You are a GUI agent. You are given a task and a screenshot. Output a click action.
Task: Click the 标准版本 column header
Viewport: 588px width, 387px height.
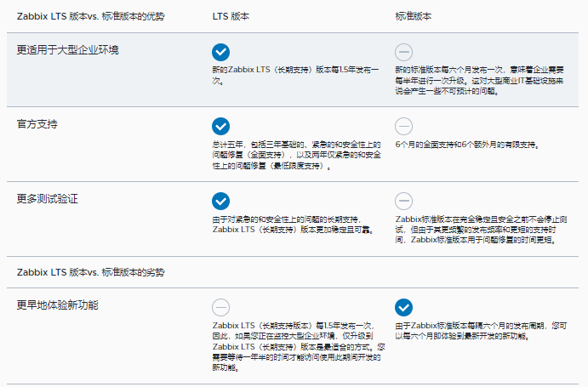[415, 16]
